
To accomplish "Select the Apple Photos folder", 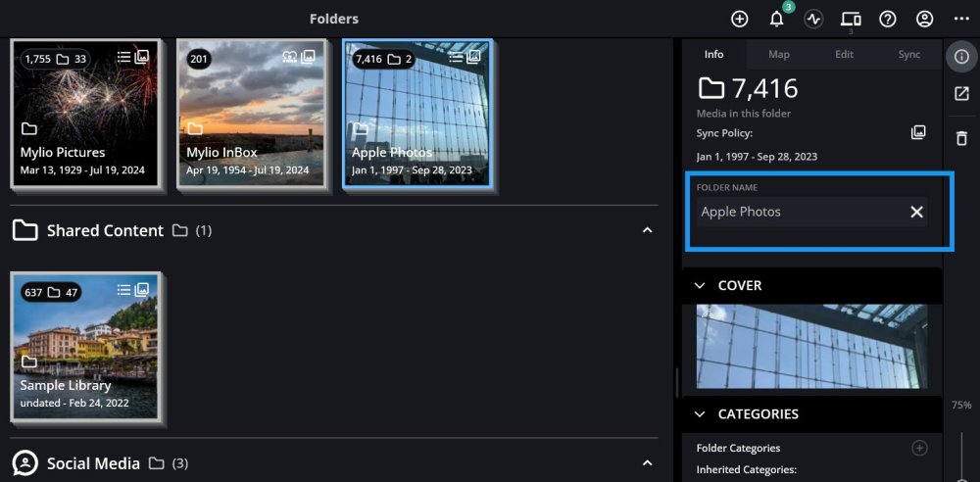I will 417,113.
